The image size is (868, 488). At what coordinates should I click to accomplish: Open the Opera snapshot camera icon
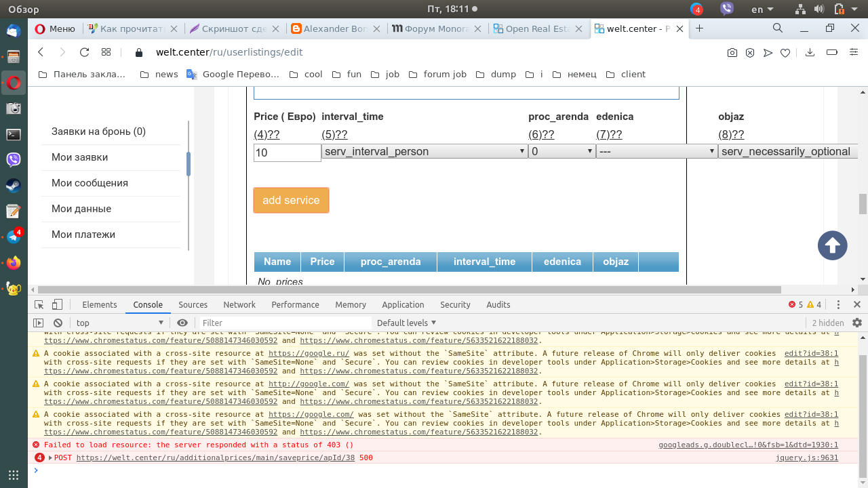pos(732,53)
